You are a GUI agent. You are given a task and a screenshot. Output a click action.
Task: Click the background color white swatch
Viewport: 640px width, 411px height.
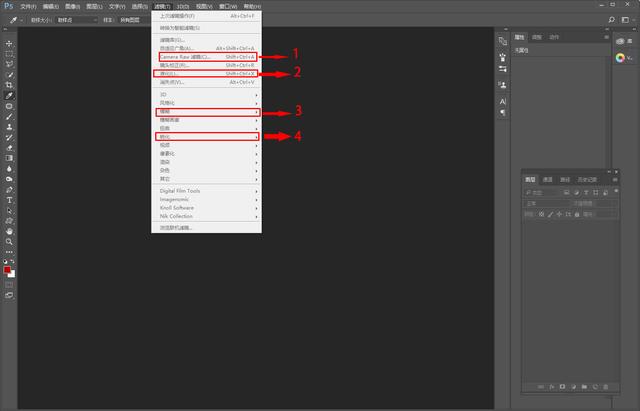pyautogui.click(x=12, y=275)
